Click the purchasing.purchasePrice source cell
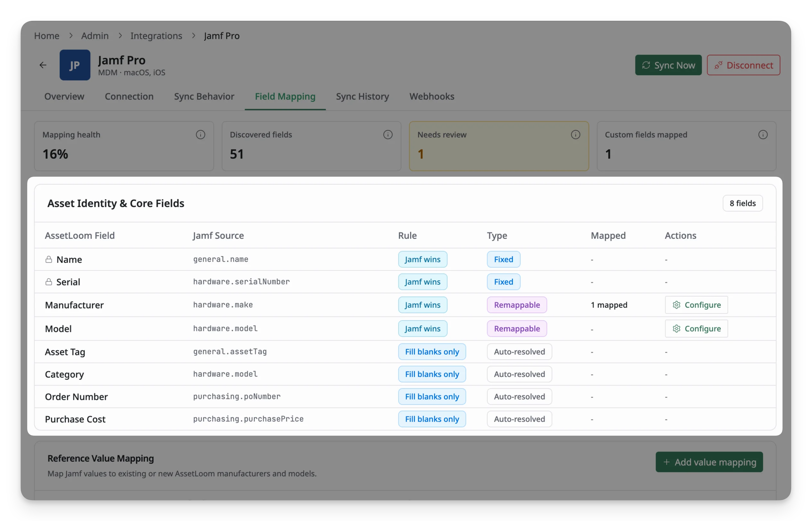 (x=248, y=419)
